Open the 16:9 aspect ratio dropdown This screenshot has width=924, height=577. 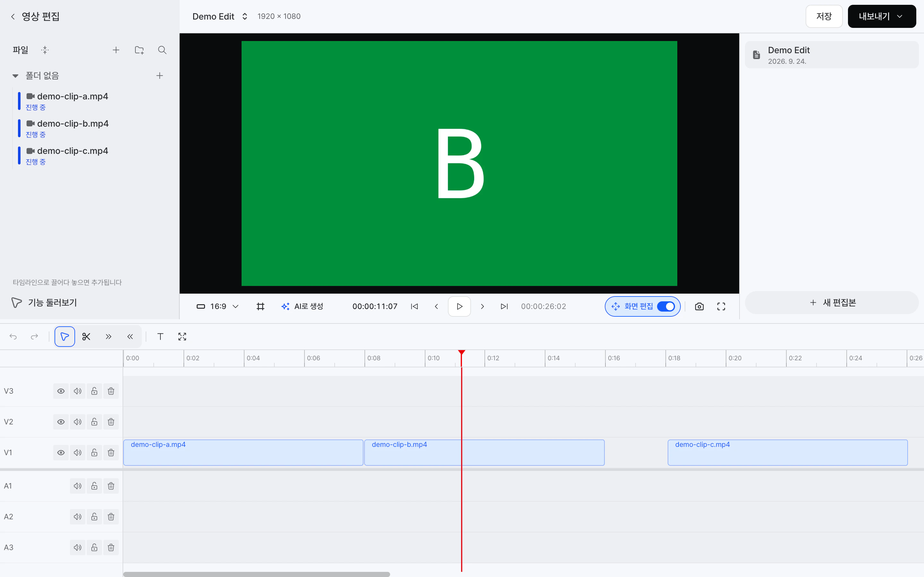point(218,306)
